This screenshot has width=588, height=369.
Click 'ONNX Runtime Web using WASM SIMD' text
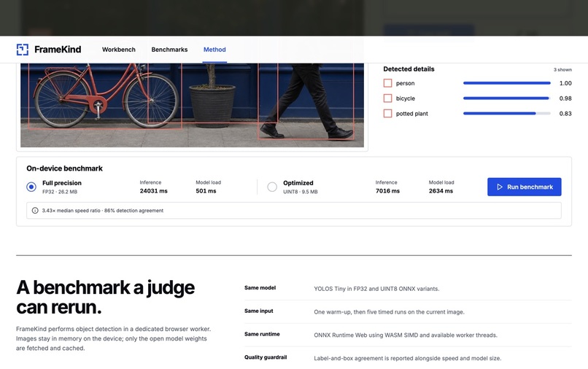pos(366,335)
